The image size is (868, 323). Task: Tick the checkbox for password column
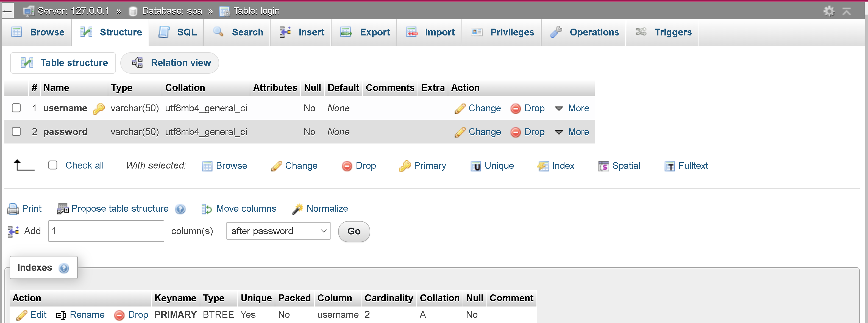[16, 131]
